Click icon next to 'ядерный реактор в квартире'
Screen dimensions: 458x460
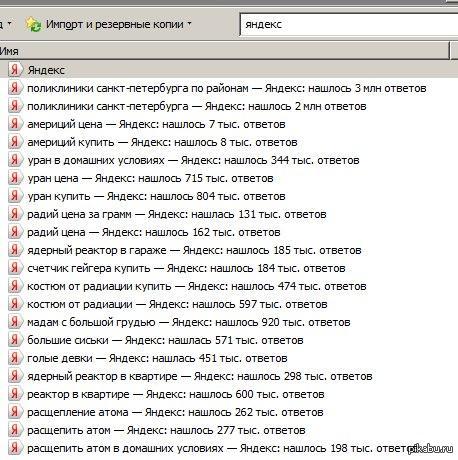(15, 376)
